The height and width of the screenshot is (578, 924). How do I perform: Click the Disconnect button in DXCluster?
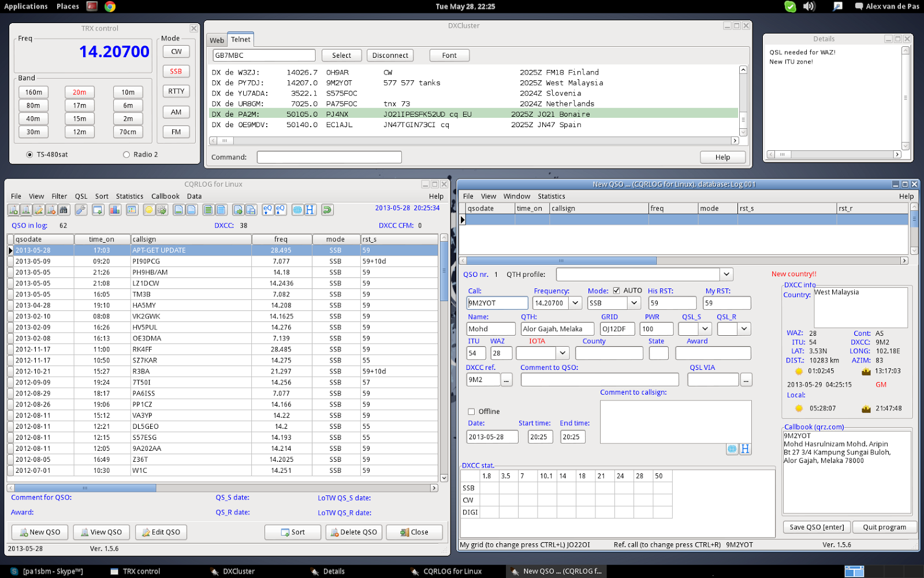coord(390,55)
